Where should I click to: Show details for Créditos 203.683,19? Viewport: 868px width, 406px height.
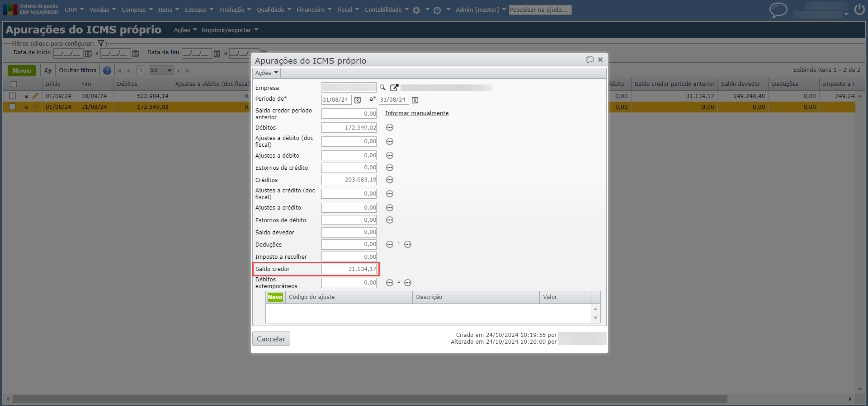coord(390,180)
